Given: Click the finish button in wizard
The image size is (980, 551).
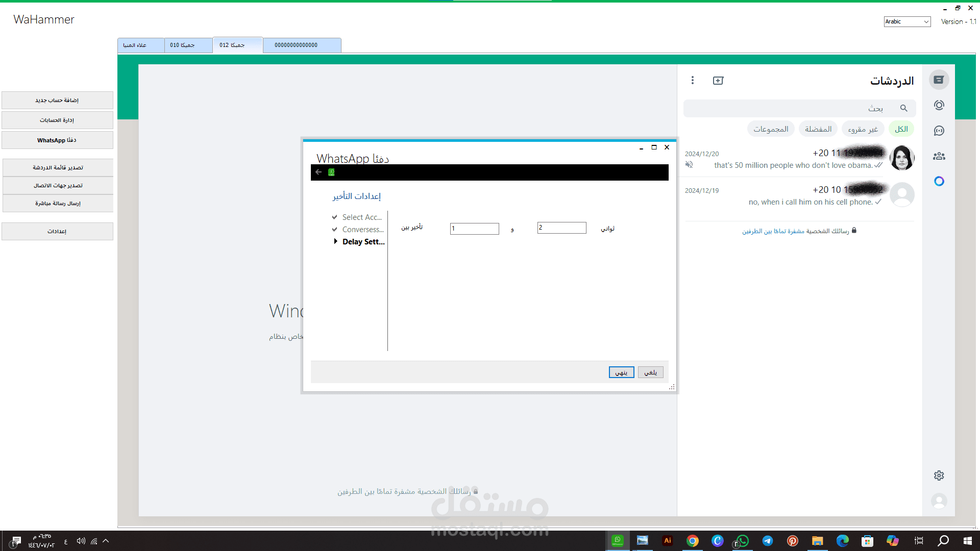Looking at the screenshot, I should 621,372.
